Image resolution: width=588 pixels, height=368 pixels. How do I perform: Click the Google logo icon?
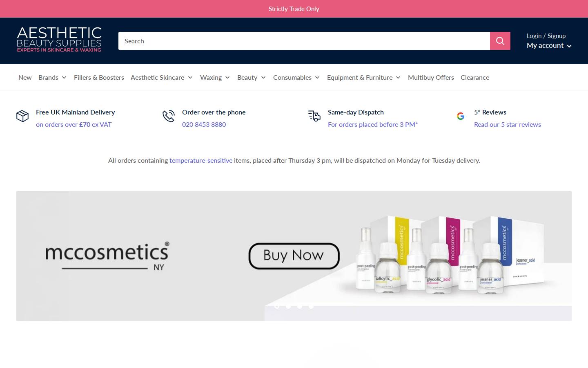coord(461,116)
